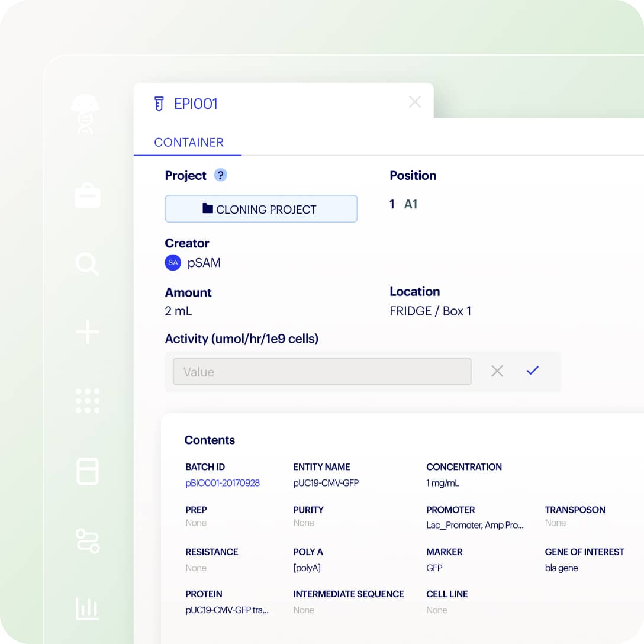644x644 pixels.
Task: Click the ENTITY NAME header
Action: 321,467
